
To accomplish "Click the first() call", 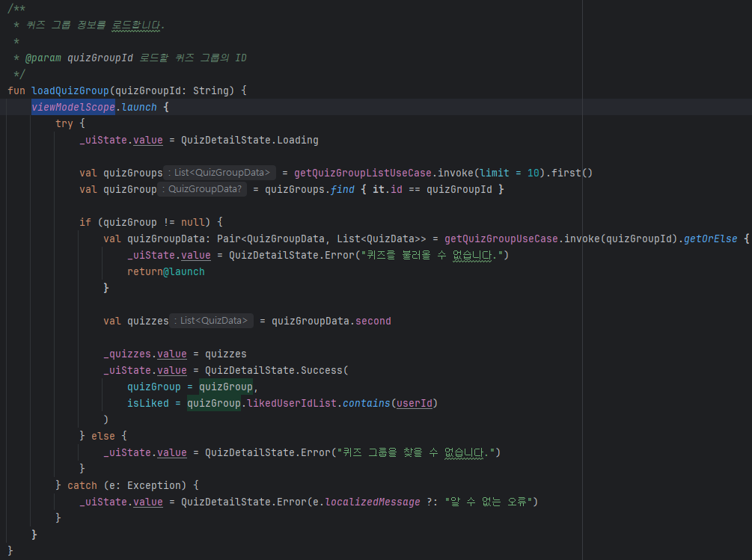I will click(x=572, y=173).
